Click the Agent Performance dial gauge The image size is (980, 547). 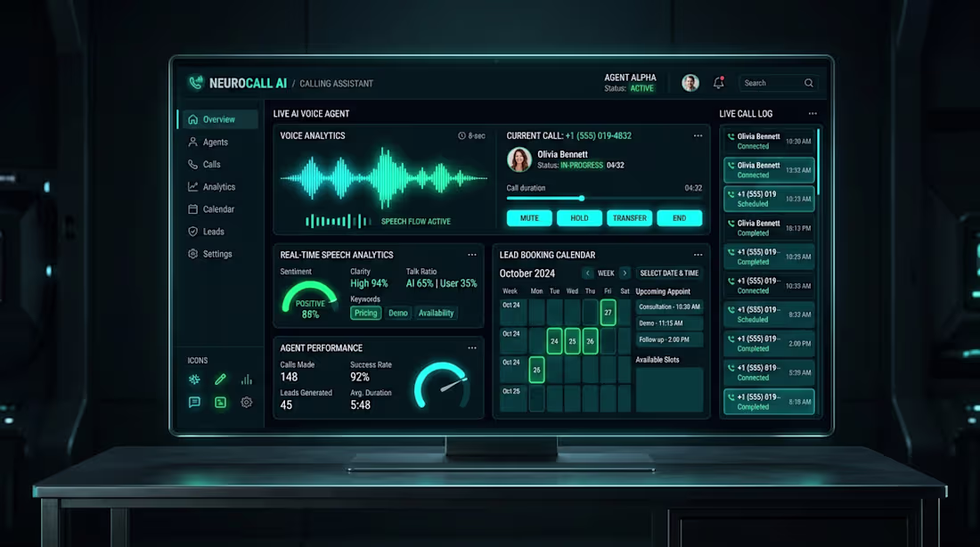coord(442,384)
